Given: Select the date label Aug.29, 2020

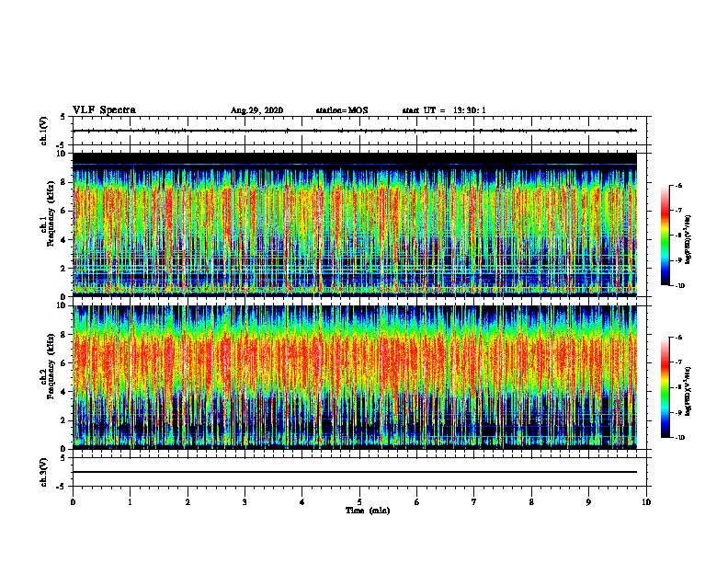Looking at the screenshot, I should tap(256, 110).
